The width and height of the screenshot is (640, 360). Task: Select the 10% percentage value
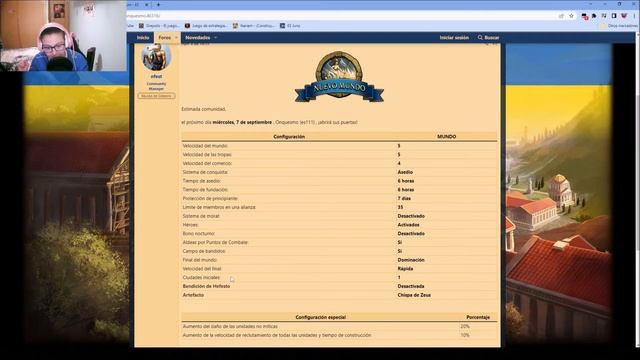pyautogui.click(x=465, y=335)
